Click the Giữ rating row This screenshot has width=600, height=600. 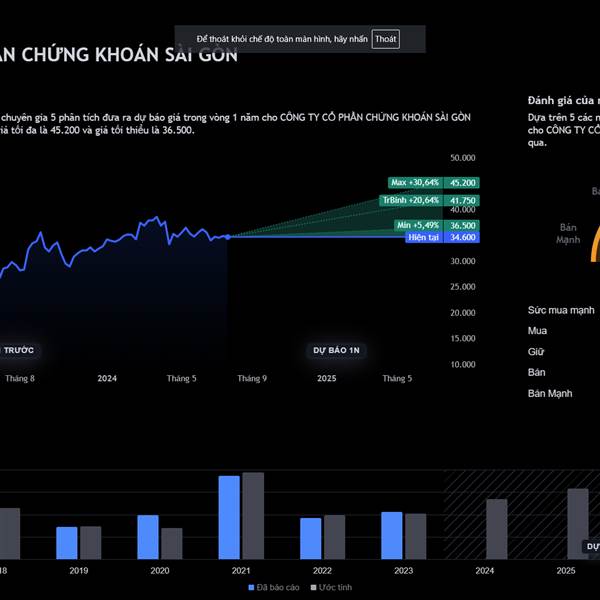click(536, 352)
